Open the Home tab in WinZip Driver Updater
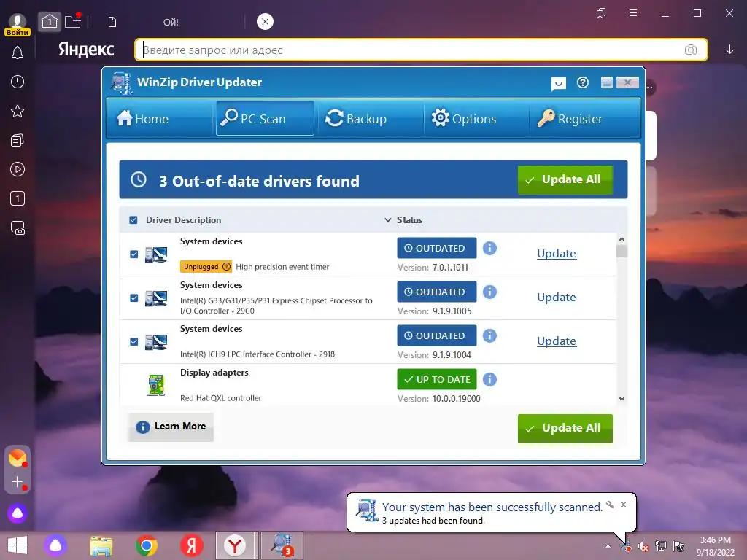This screenshot has height=560, width=747. coord(159,118)
